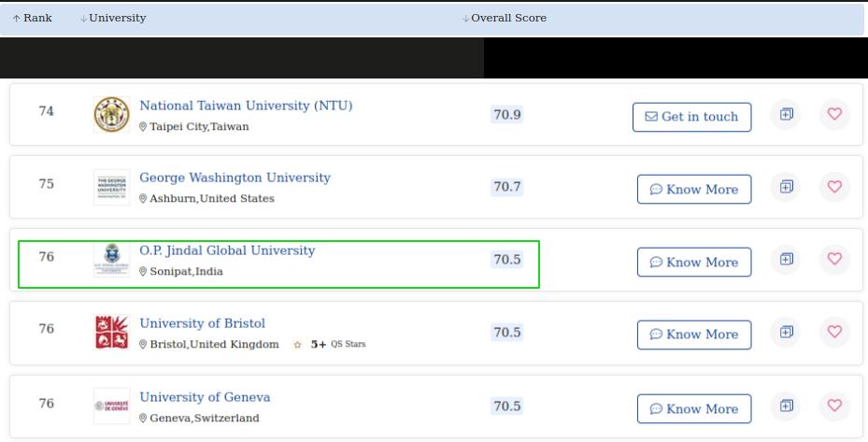Click Bristol,United Kingdom location text
Image resolution: width=868 pixels, height=442 pixels.
point(214,345)
